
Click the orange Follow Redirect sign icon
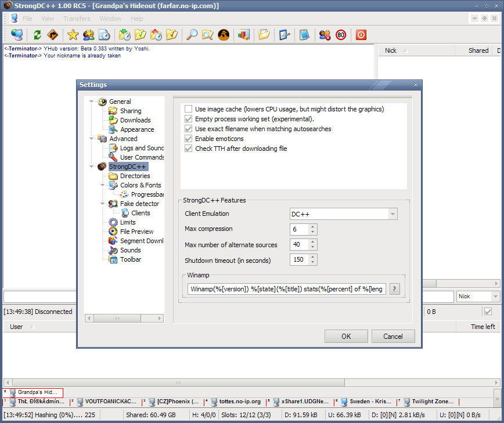(53, 35)
